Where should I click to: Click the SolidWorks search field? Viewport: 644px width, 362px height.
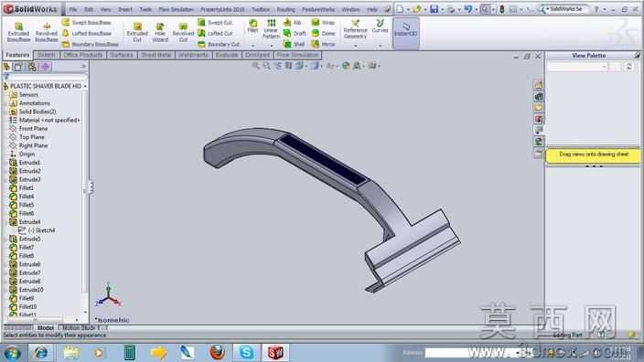566,9
